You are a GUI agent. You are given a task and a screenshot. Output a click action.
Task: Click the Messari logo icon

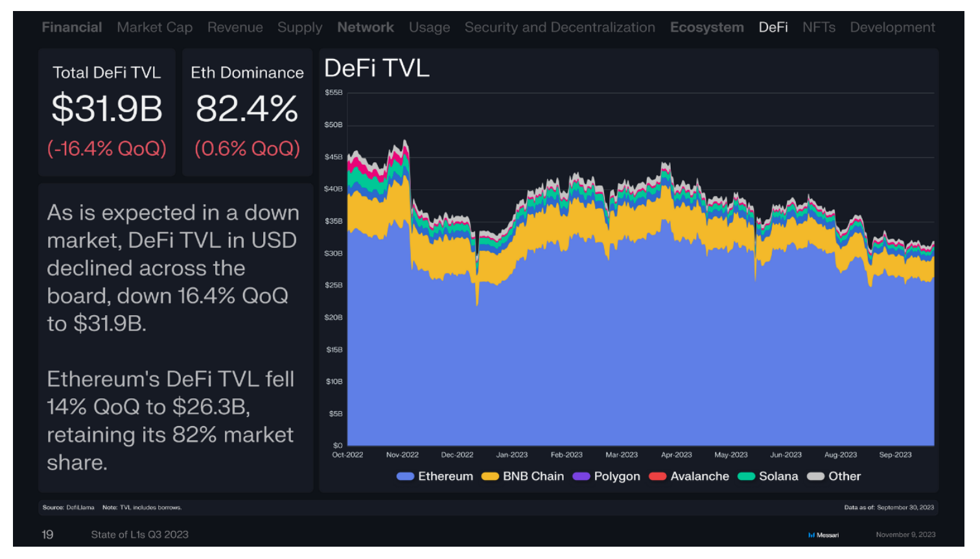(x=811, y=535)
